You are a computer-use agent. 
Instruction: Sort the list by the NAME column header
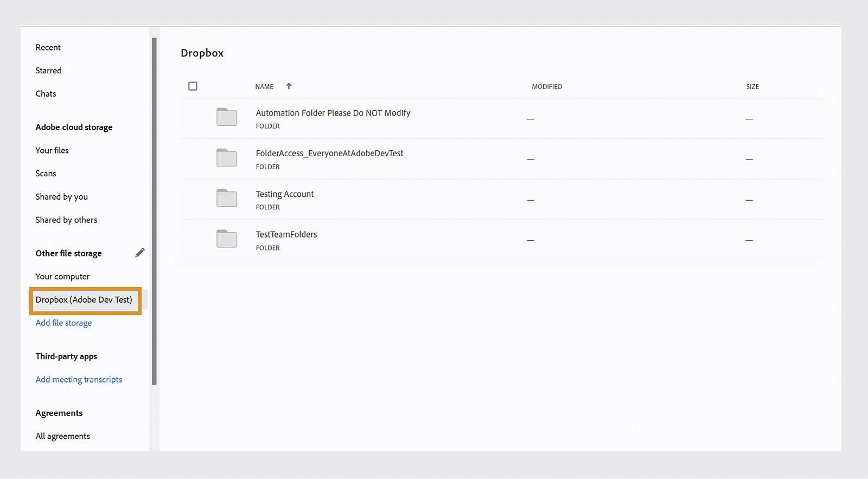pos(264,87)
